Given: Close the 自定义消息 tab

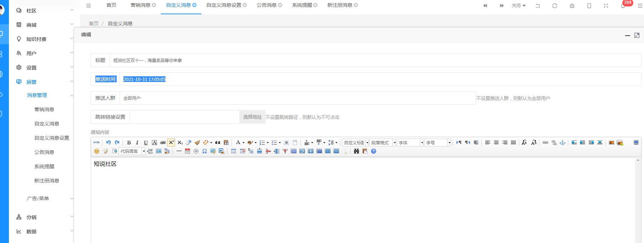Looking at the screenshot, I should click(194, 5).
